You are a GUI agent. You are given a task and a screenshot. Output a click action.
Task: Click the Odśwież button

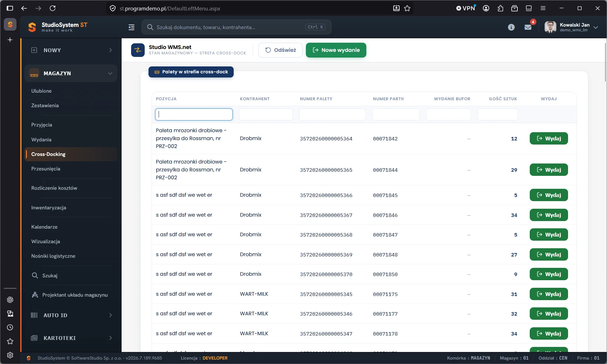click(x=281, y=50)
